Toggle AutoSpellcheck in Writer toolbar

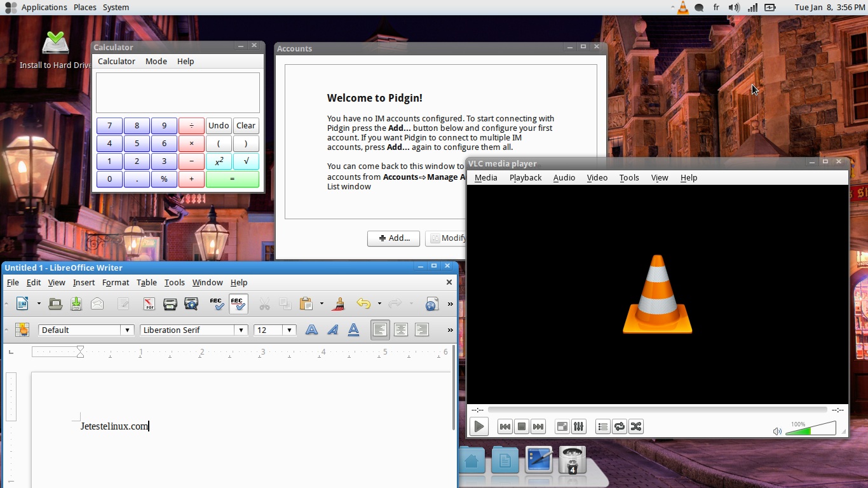pyautogui.click(x=238, y=304)
